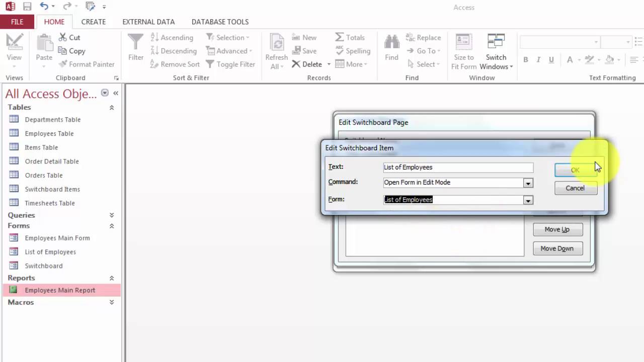The height and width of the screenshot is (362, 644).
Task: Click Size to Fit Form
Action: click(x=463, y=51)
